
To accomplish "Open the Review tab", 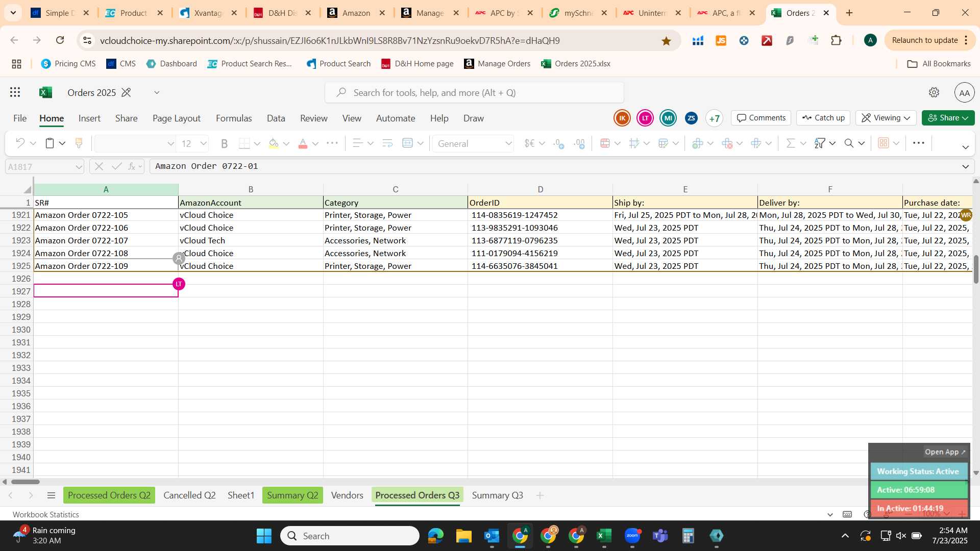I will pyautogui.click(x=313, y=118).
